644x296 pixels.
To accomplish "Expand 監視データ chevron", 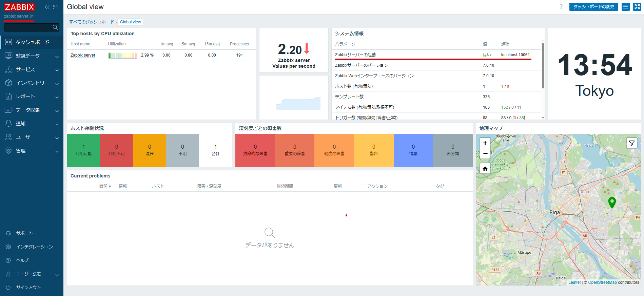I will pos(57,57).
